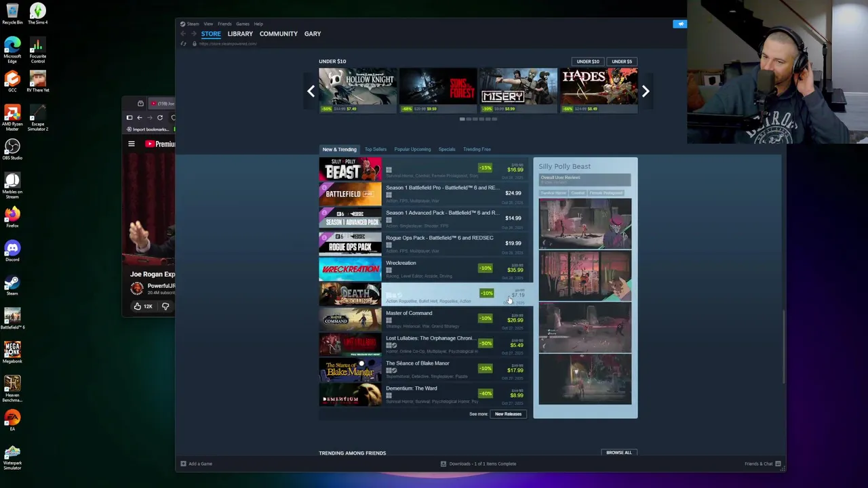Launch Waterpark Simulator desktop shortcut
The width and height of the screenshot is (868, 488).
pyautogui.click(x=12, y=457)
